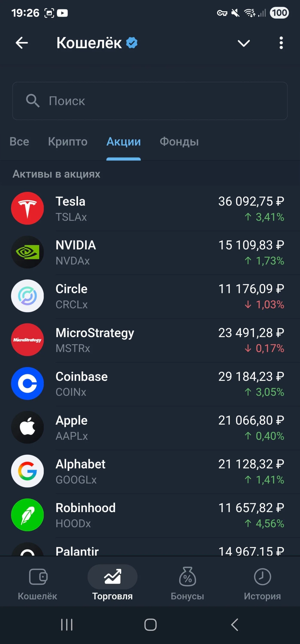Click the Alphabet Google logo
300x644 pixels.
tap(27, 471)
